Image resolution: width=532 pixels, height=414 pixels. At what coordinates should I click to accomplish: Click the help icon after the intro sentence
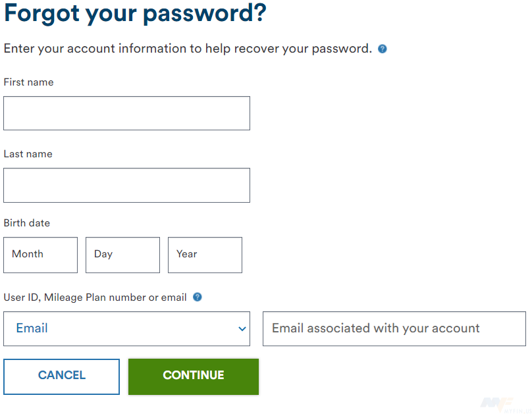point(382,49)
